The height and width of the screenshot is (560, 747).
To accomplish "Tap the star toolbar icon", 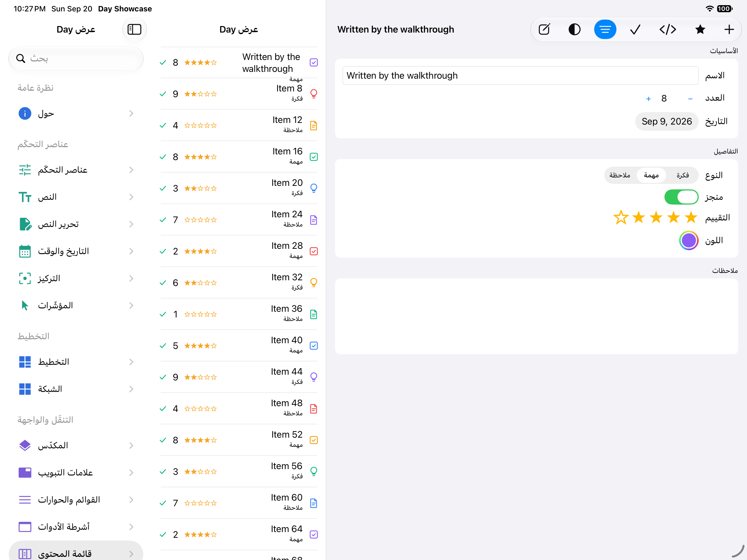I will tap(700, 29).
